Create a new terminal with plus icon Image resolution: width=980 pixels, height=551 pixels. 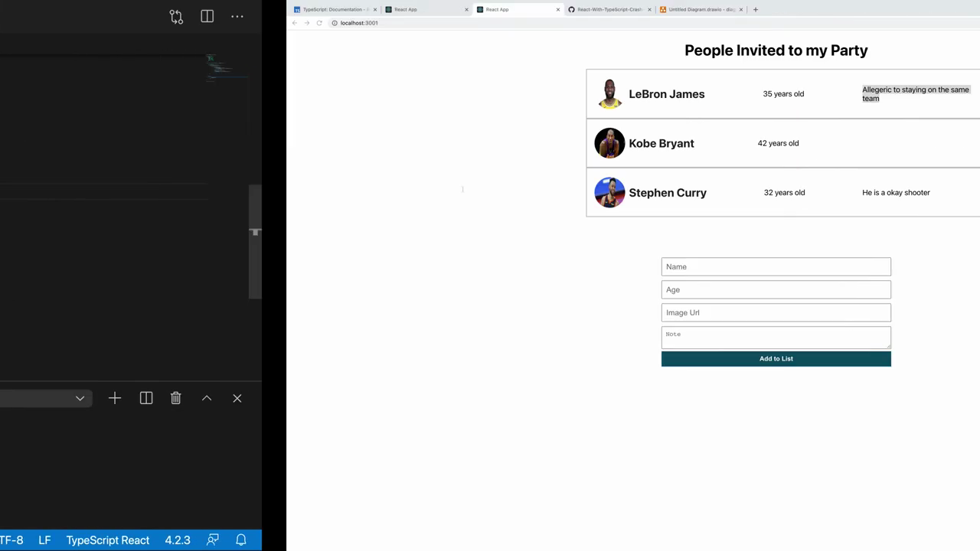115,398
